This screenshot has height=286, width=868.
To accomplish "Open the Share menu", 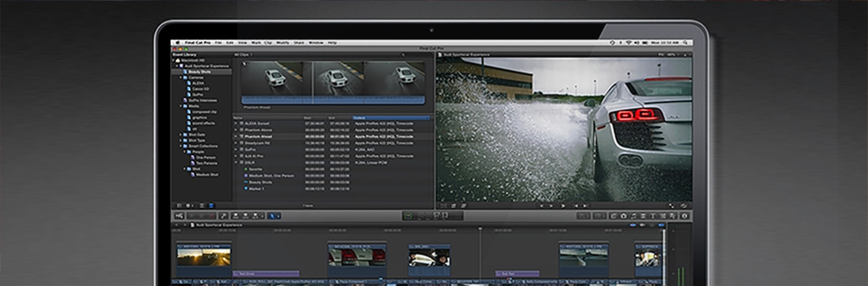I will (299, 43).
